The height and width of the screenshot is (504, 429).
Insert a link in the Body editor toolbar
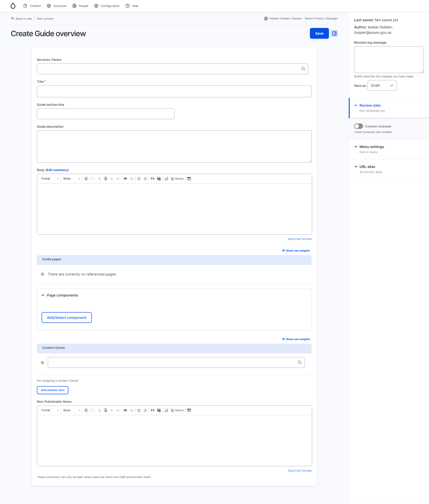coord(125,178)
